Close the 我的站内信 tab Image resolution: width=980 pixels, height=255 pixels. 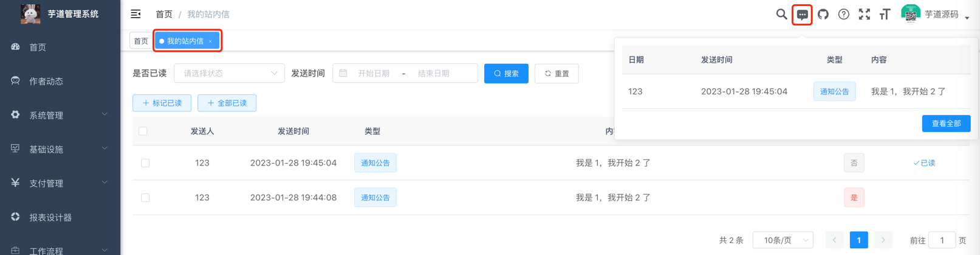[x=210, y=41]
